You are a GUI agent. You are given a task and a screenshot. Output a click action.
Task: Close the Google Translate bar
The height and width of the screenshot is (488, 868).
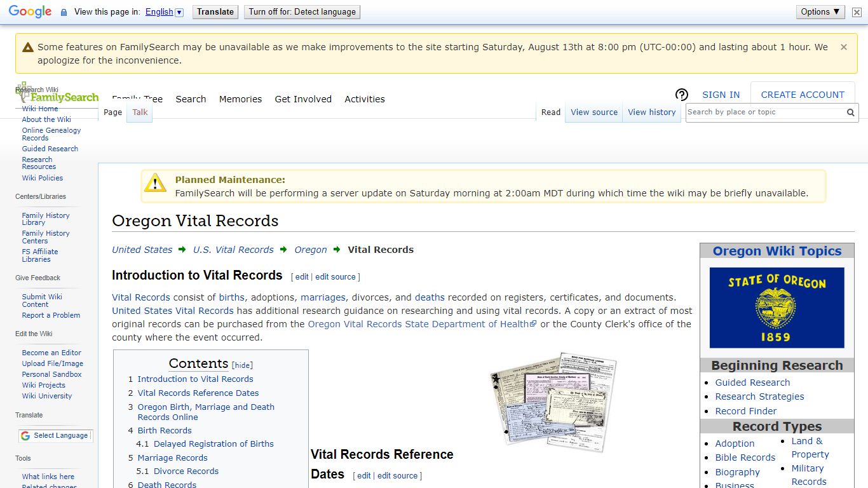857,12
